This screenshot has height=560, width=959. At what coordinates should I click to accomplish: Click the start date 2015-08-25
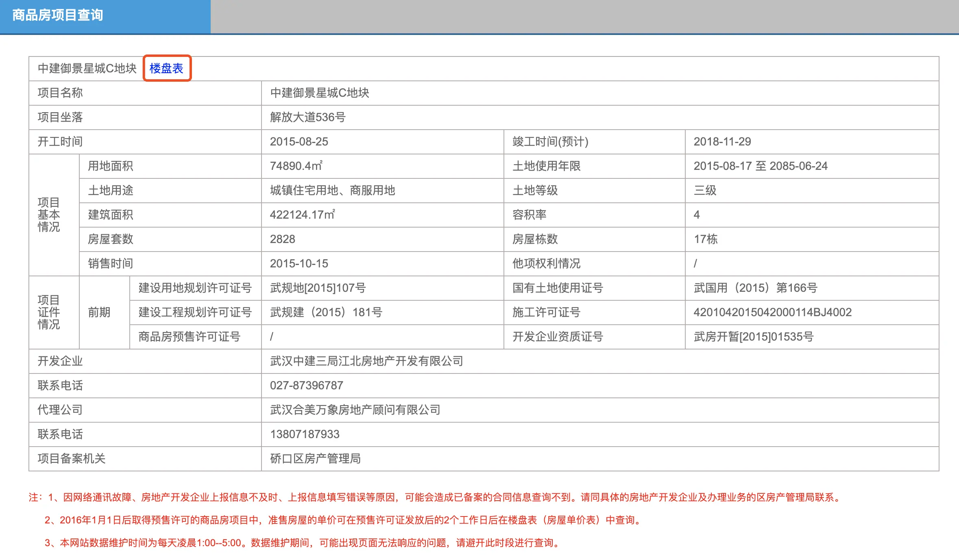click(x=299, y=141)
